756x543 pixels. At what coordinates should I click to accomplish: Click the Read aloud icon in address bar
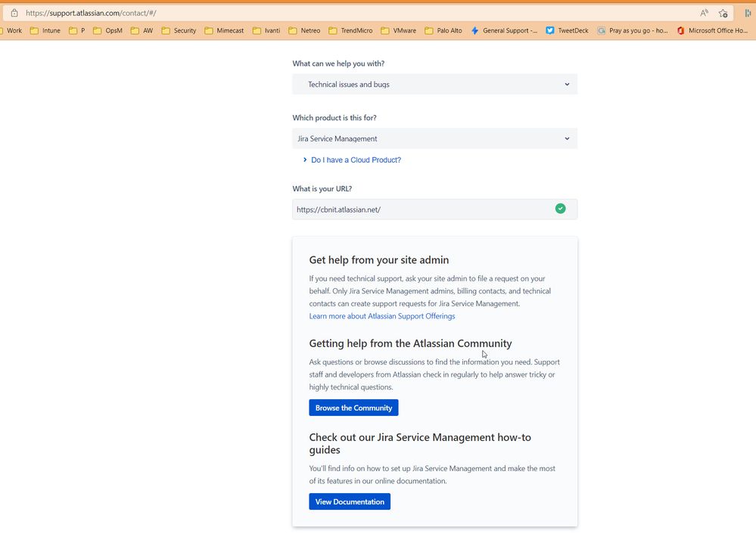[x=705, y=13]
